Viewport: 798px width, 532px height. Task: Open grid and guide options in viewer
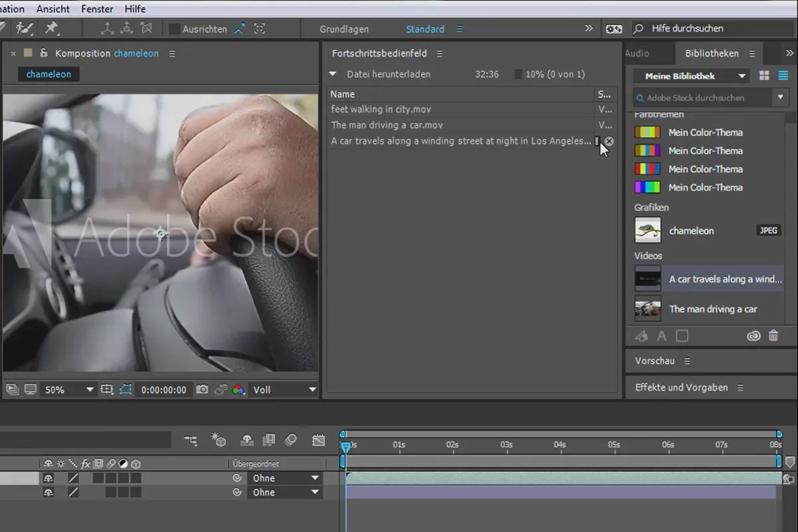[107, 390]
